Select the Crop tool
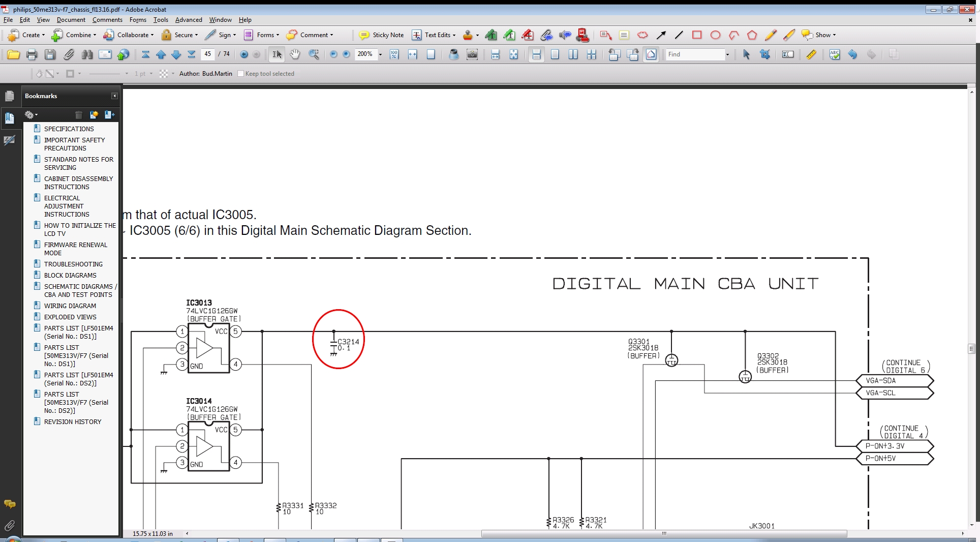This screenshot has height=542, width=980. click(x=765, y=54)
